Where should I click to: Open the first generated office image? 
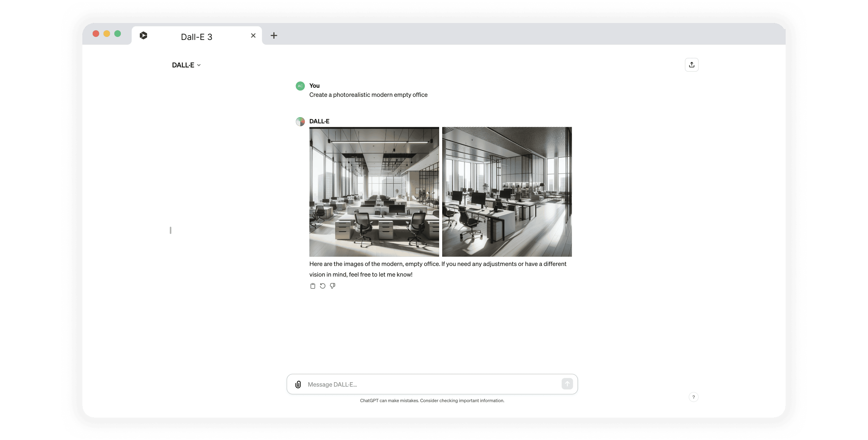pos(374,192)
